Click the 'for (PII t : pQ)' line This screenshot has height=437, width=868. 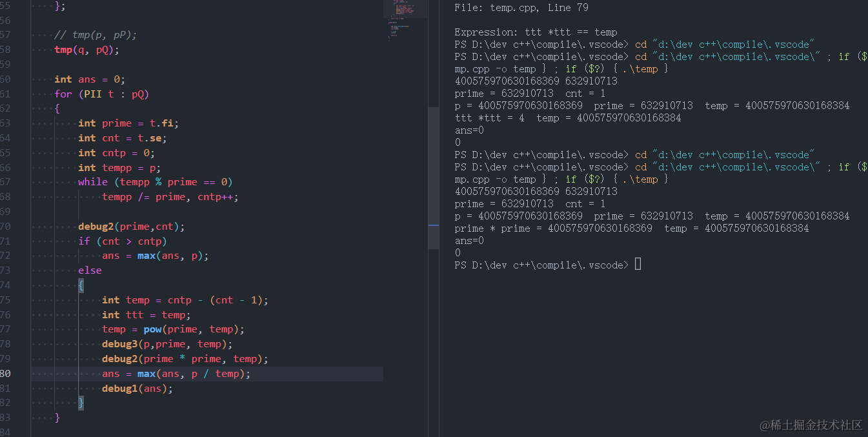101,94
